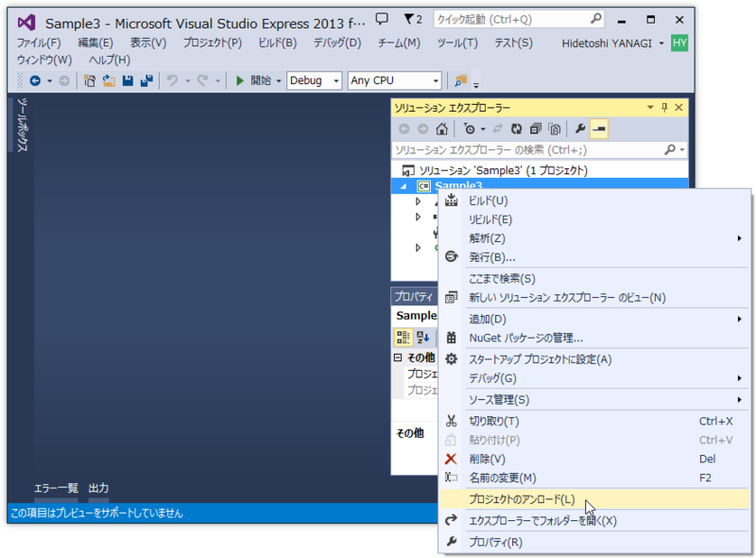Open the 編集(E) menu
The height and width of the screenshot is (558, 756).
click(x=95, y=43)
